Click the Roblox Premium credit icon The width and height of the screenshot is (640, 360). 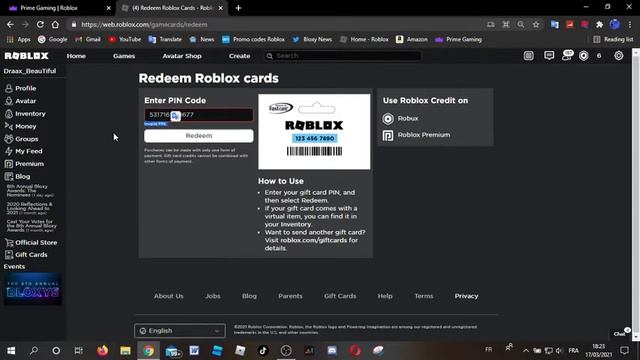388,135
